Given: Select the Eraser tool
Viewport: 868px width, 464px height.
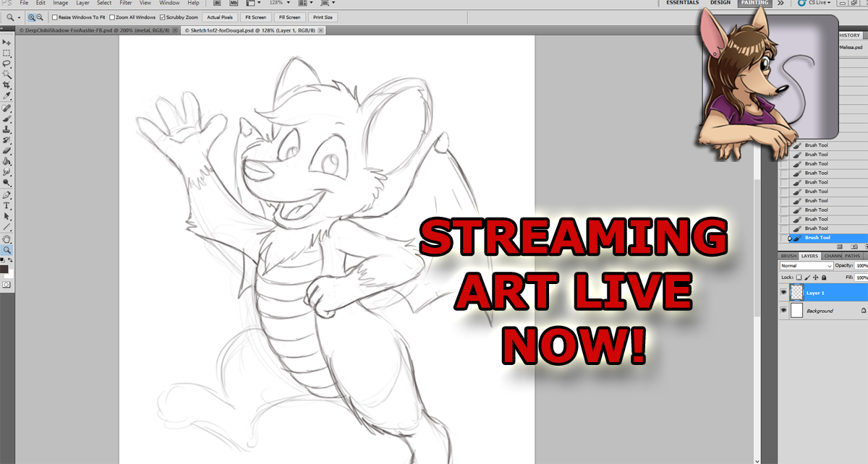Looking at the screenshot, I should pos(7,150).
